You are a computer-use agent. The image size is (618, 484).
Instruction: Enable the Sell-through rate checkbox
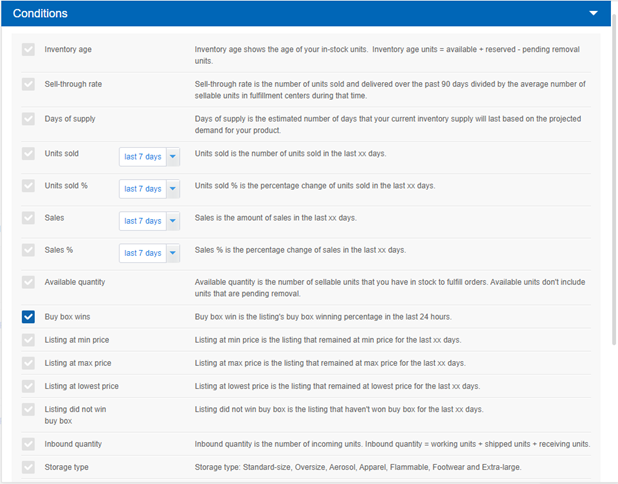(28, 84)
